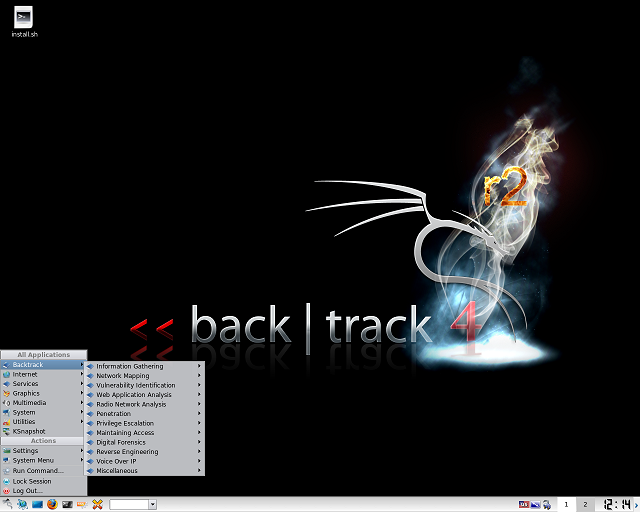Click the digital clock showing 12:14
640x512 pixels.
[617, 504]
